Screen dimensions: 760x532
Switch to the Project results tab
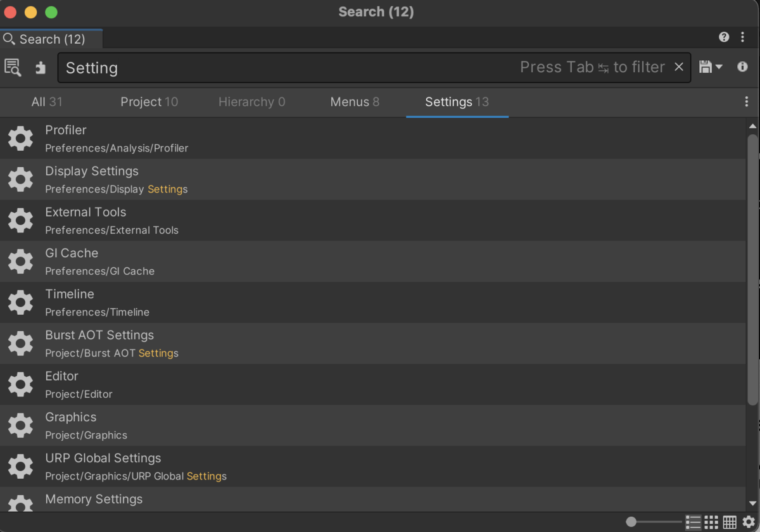149,102
